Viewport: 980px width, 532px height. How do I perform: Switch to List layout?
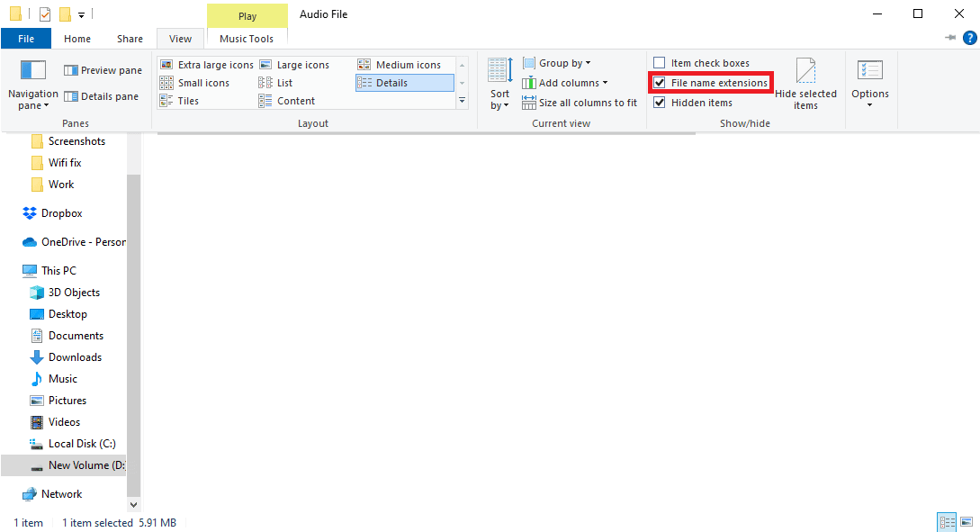(x=275, y=83)
